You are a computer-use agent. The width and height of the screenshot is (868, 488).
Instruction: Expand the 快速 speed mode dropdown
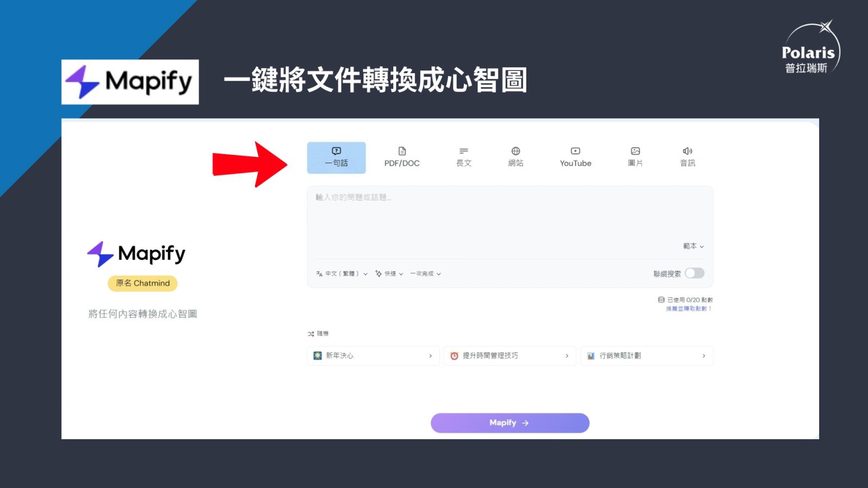tap(389, 274)
